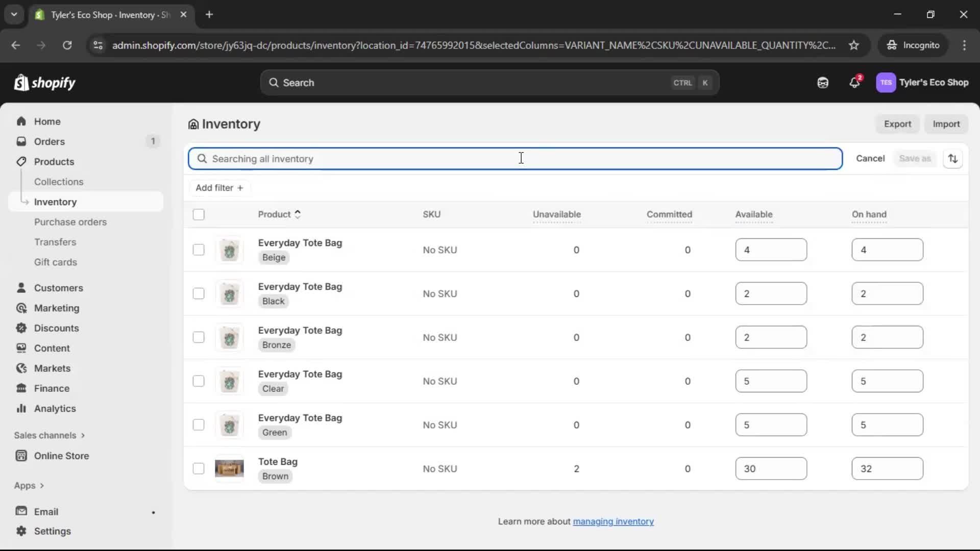Open the Analytics section
This screenshot has height=551, width=980.
point(54,408)
